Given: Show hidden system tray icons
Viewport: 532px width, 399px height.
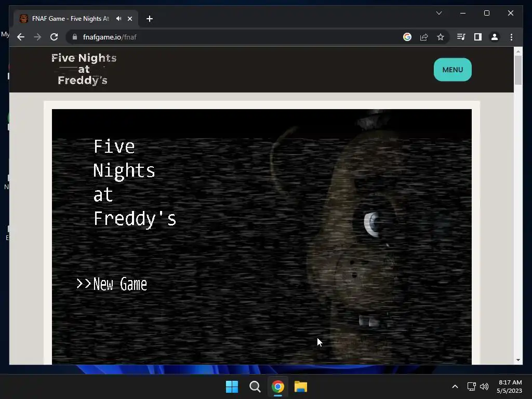Looking at the screenshot, I should click(x=455, y=387).
